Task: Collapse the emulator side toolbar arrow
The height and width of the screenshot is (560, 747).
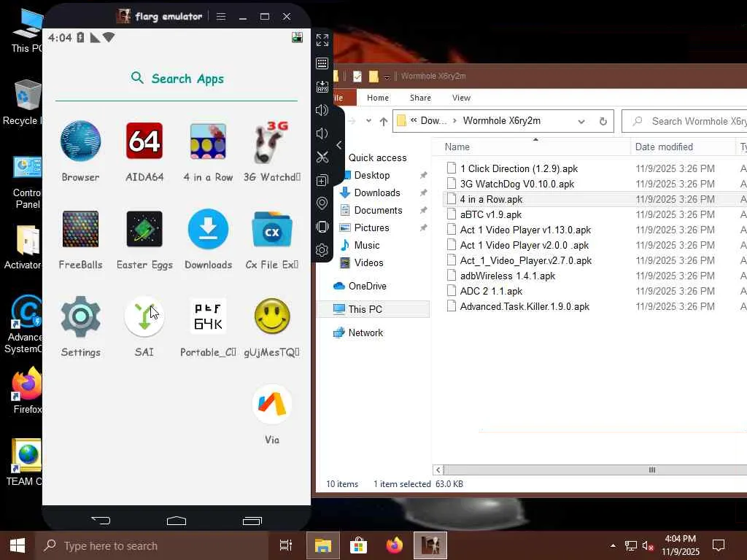Action: click(x=338, y=145)
